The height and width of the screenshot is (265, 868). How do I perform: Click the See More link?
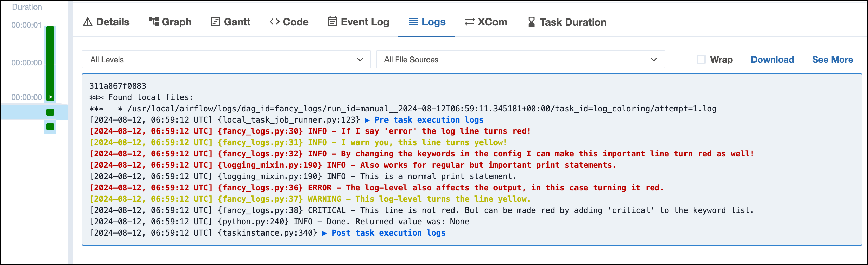tap(832, 60)
